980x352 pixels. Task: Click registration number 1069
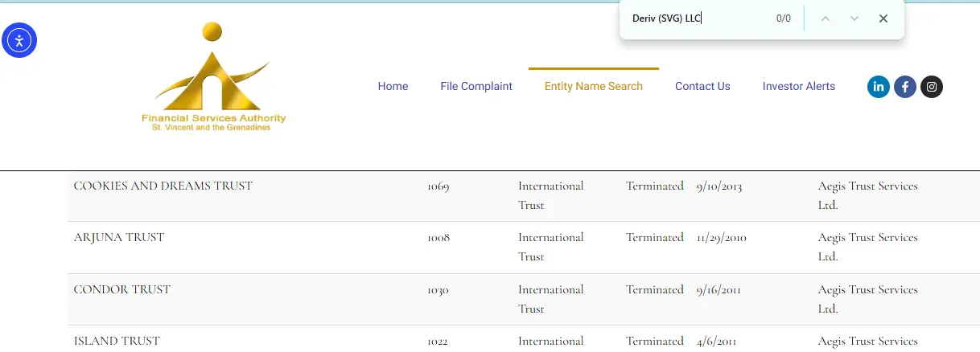(439, 186)
